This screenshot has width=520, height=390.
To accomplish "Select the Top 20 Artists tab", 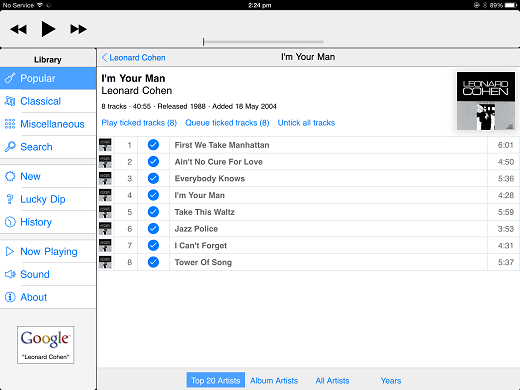I will [x=216, y=380].
